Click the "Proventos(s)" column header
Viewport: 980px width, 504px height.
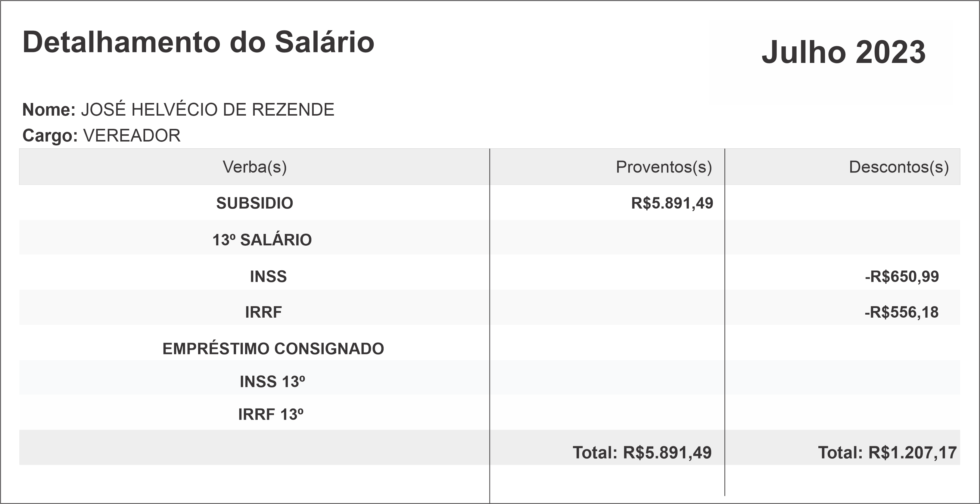tap(664, 167)
